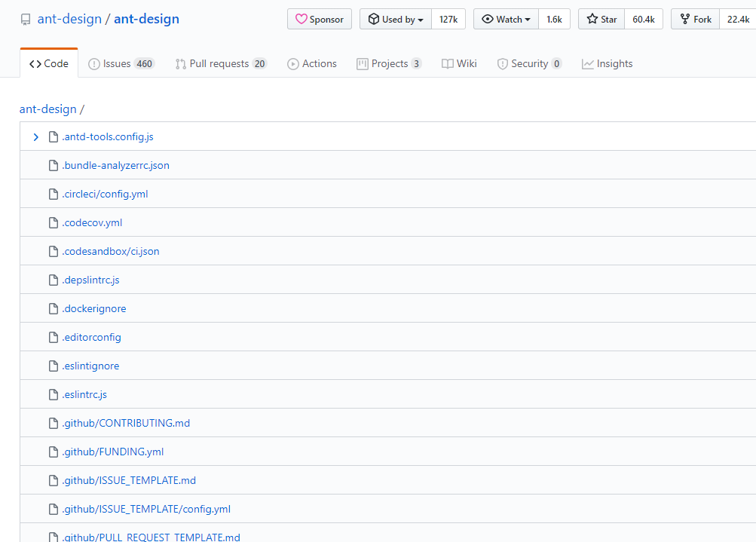The height and width of the screenshot is (542, 756).
Task: Click the repository icon beside ant-design title
Action: 26,20
